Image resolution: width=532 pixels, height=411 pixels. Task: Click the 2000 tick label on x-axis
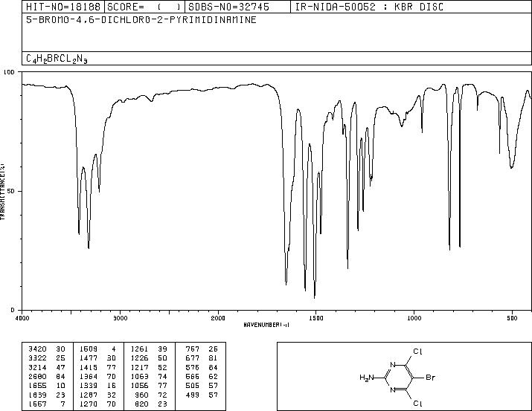(218, 318)
